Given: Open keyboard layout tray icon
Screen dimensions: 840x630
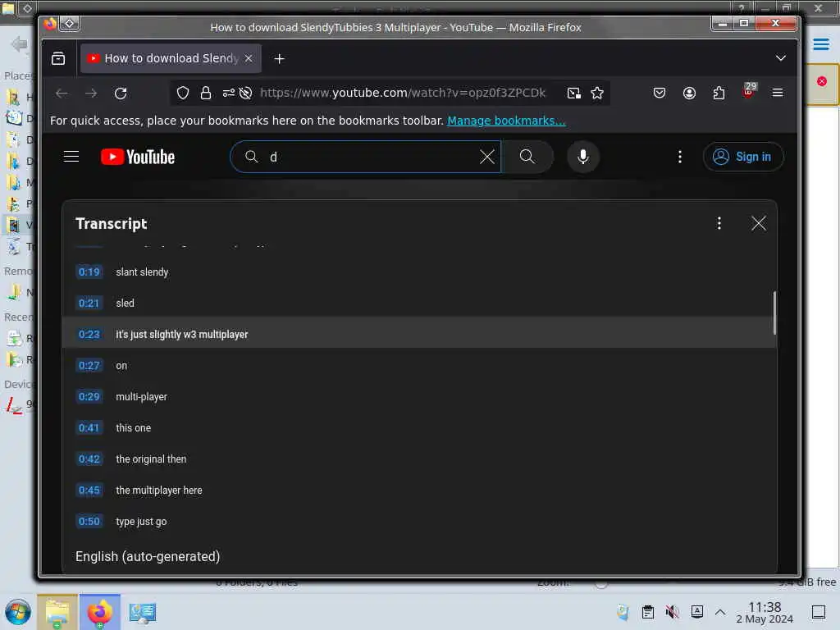Looking at the screenshot, I should (697, 612).
